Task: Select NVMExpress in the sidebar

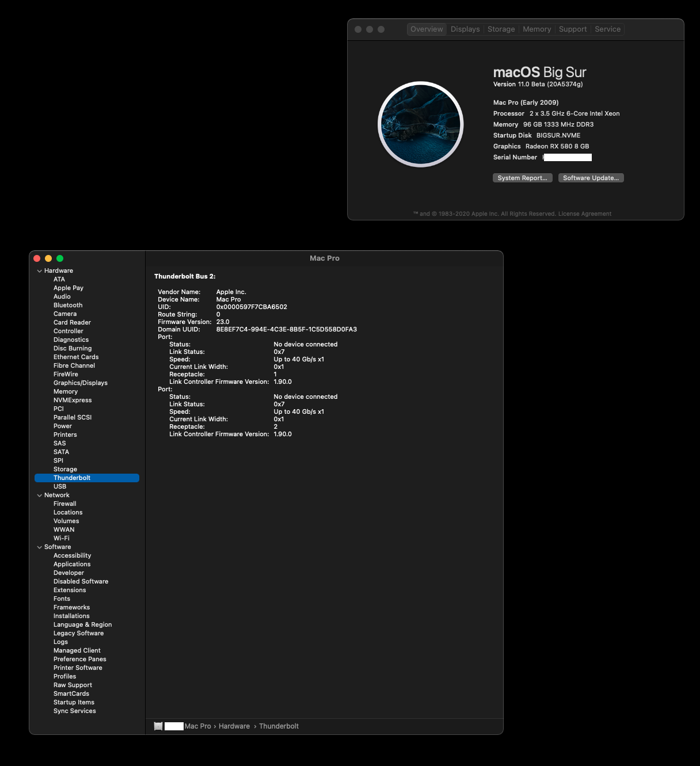Action: [73, 401]
